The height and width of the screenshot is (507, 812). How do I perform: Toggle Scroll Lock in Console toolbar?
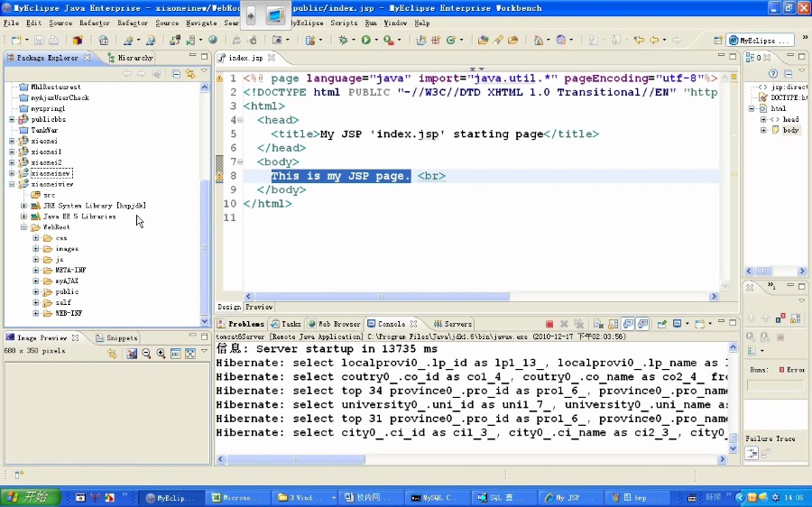tap(614, 324)
